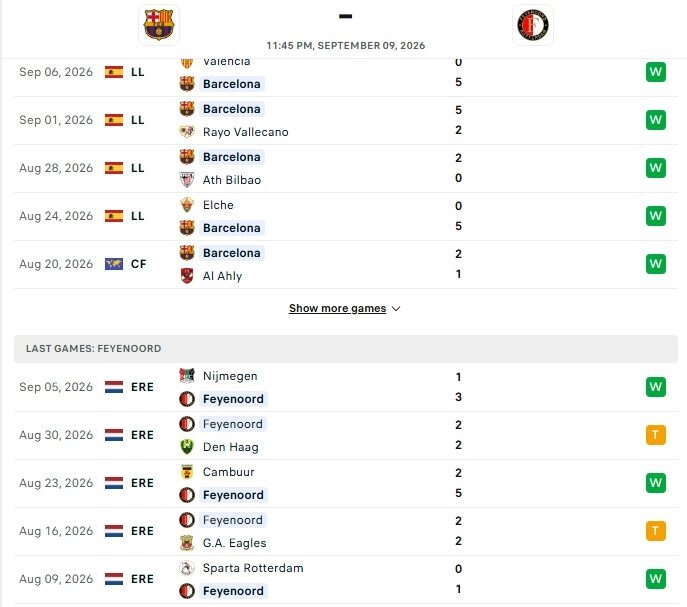Viewport: 687px width, 607px height.
Task: Click the Sparta Rotterdam club logo
Action: coord(187,568)
